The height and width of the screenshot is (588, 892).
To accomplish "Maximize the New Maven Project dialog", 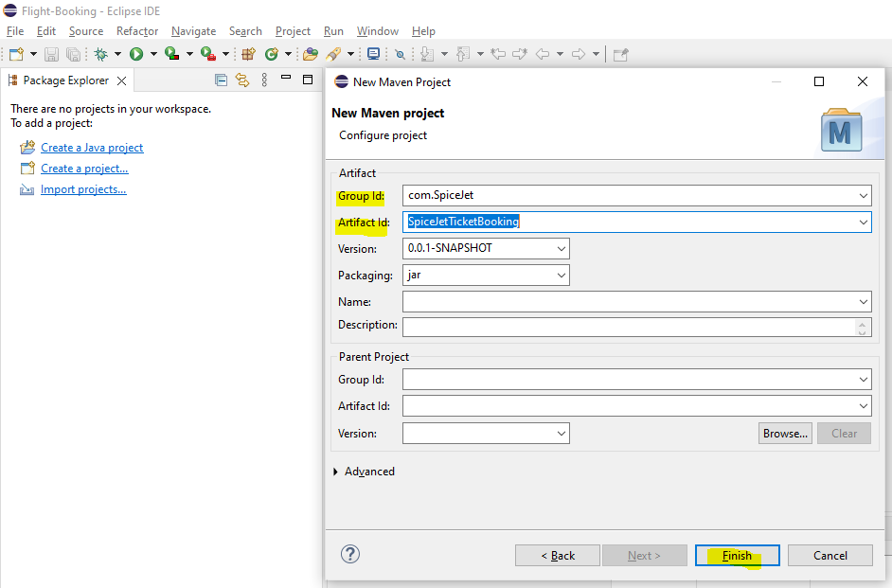I will point(819,81).
